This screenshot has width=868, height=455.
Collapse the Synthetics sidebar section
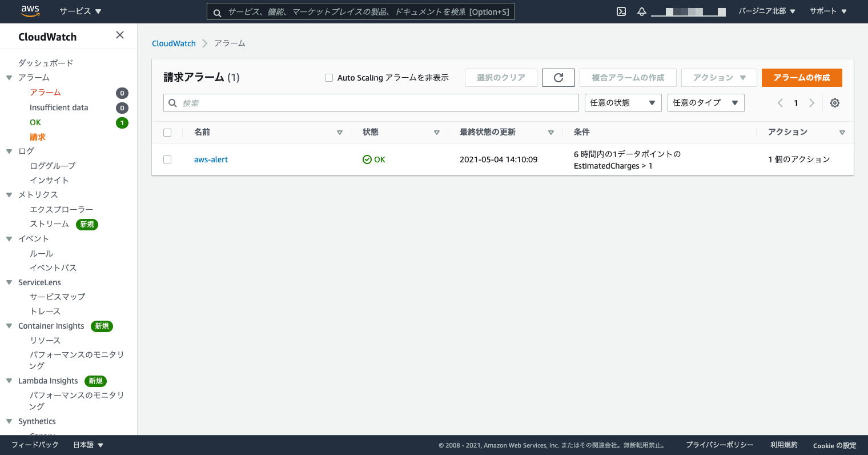pyautogui.click(x=9, y=421)
